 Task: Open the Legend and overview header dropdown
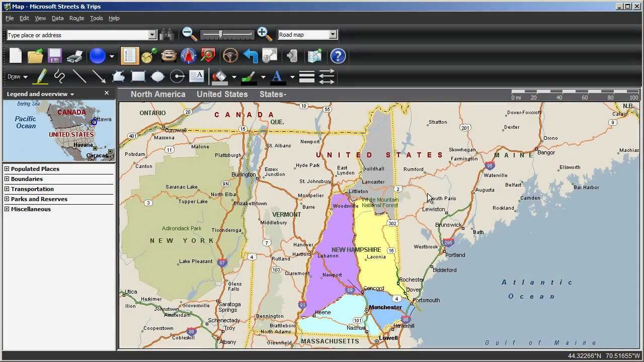[x=72, y=94]
